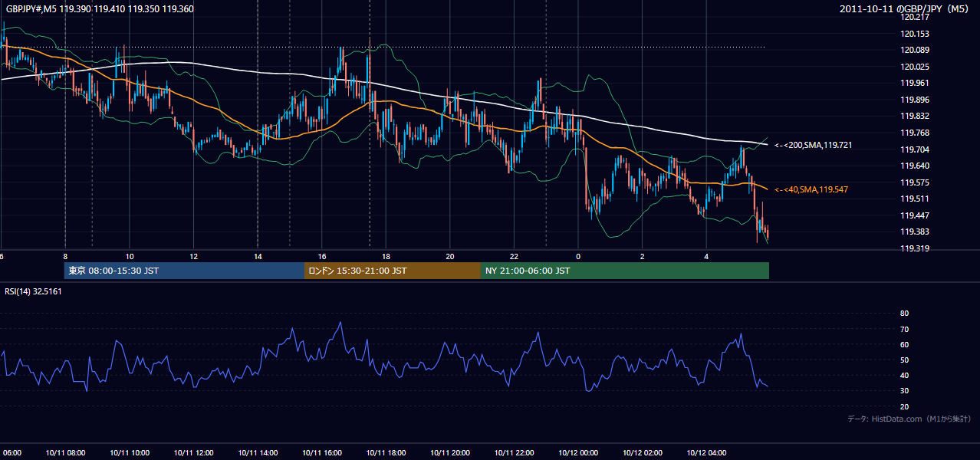Click the hour label 12 under the price chart
The width and height of the screenshot is (980, 460).
tap(194, 257)
